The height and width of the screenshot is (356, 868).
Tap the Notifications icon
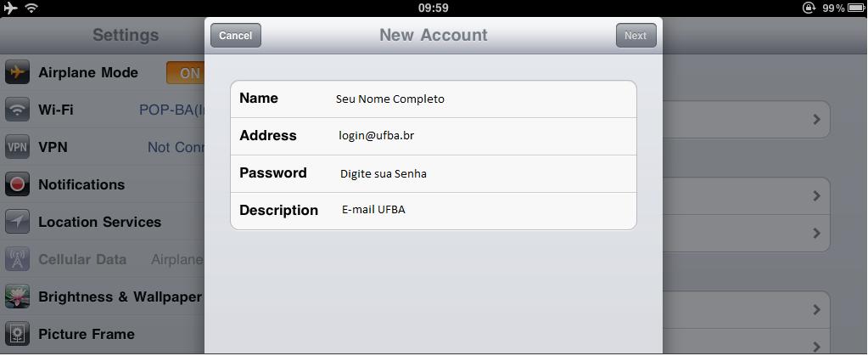(x=17, y=184)
